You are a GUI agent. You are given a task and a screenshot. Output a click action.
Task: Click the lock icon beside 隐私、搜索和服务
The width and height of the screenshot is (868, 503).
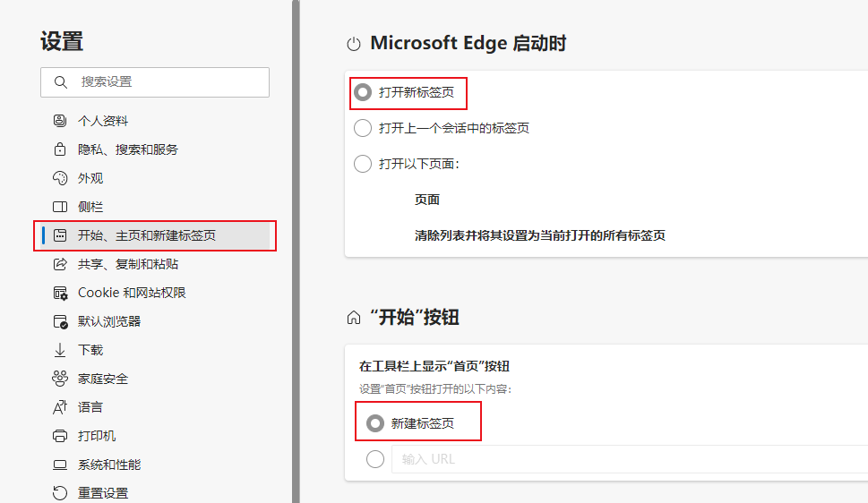(60, 149)
